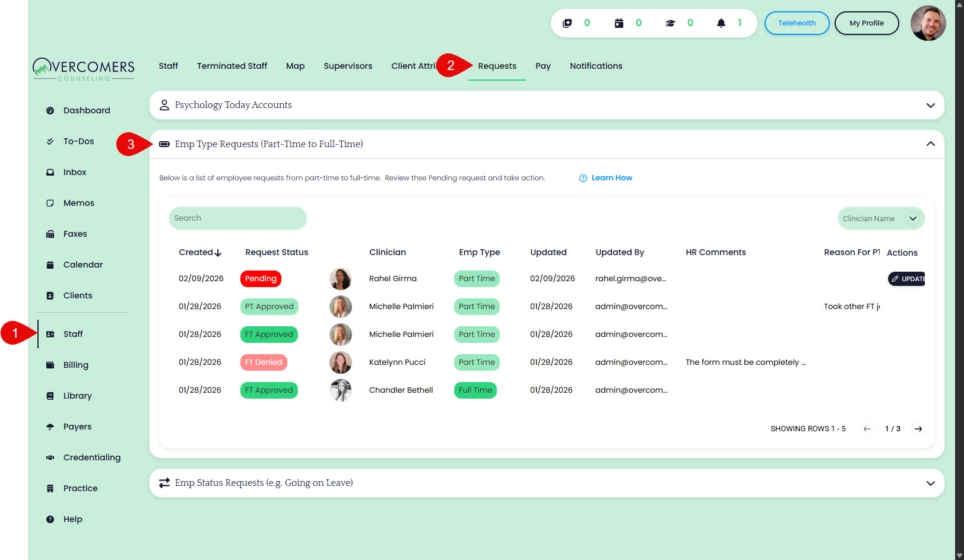Click the PT Approved status badge

click(x=269, y=307)
